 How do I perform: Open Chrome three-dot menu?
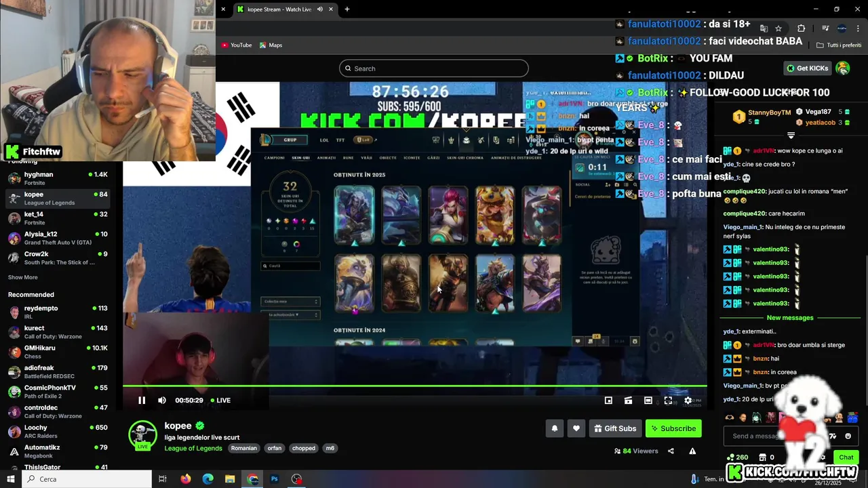click(857, 28)
